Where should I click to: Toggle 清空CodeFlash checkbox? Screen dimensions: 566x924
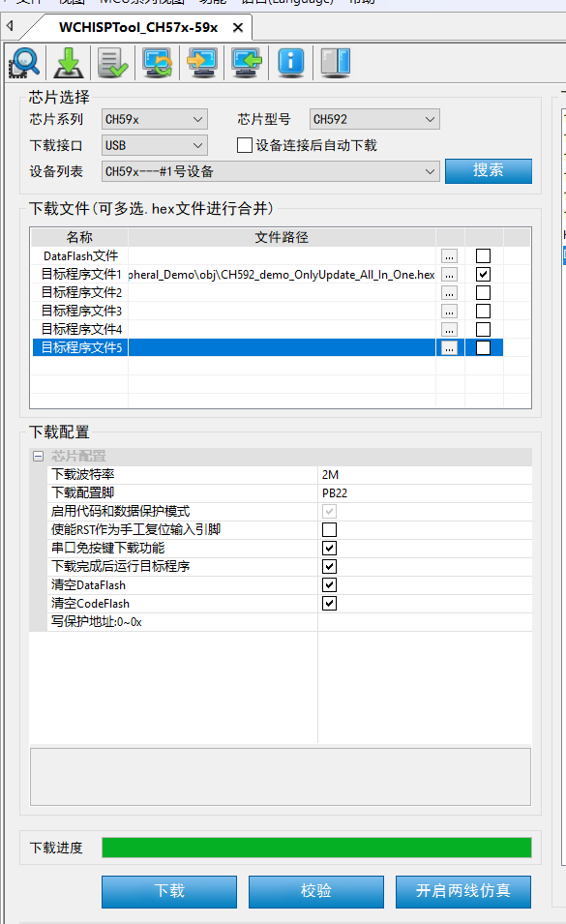click(x=329, y=604)
